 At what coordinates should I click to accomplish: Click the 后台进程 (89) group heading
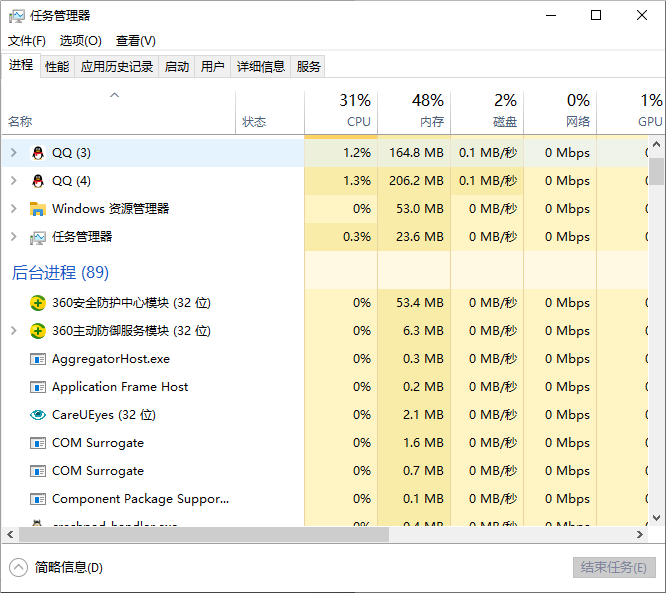pyautogui.click(x=60, y=273)
